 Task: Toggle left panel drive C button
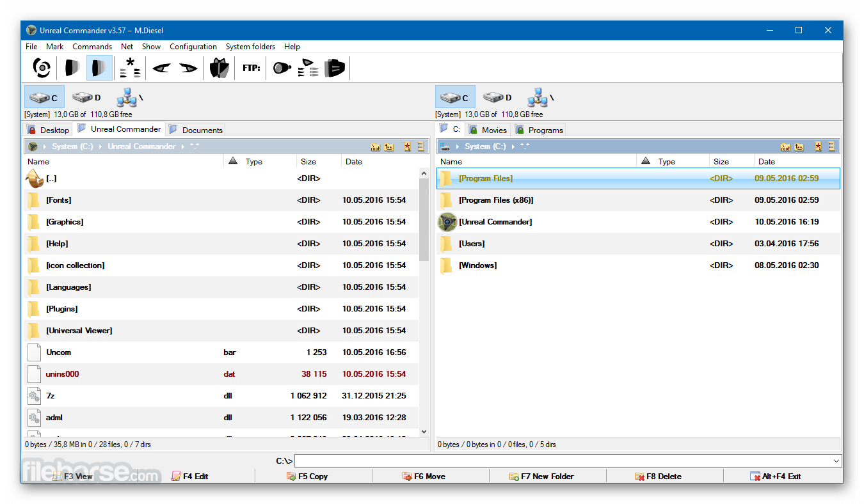pos(45,97)
